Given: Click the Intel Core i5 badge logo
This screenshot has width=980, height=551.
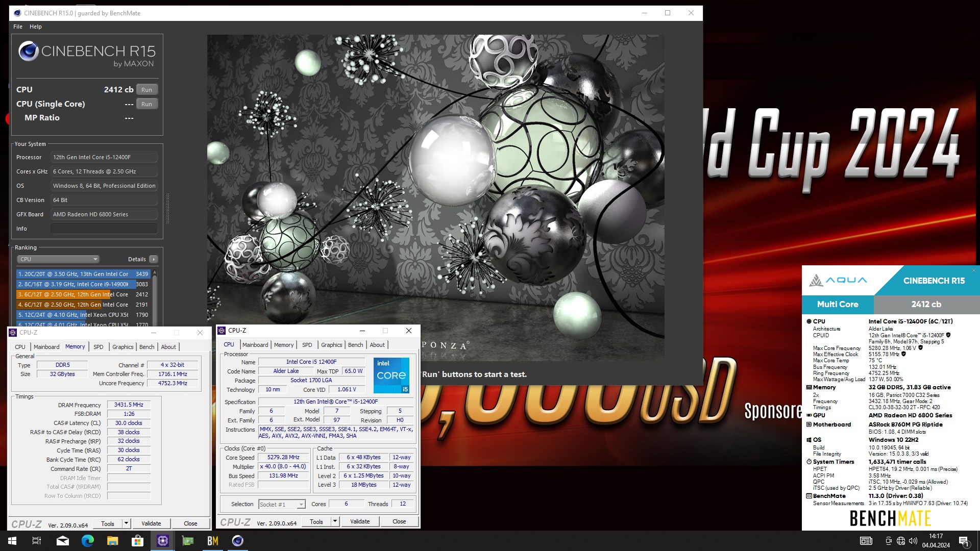Looking at the screenshot, I should click(x=391, y=375).
